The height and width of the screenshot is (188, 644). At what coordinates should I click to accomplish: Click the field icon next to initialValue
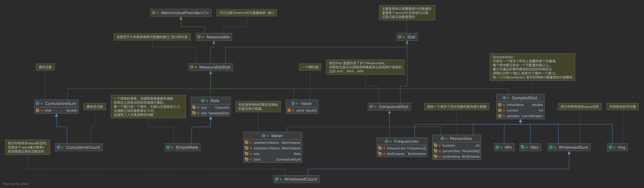500,105
